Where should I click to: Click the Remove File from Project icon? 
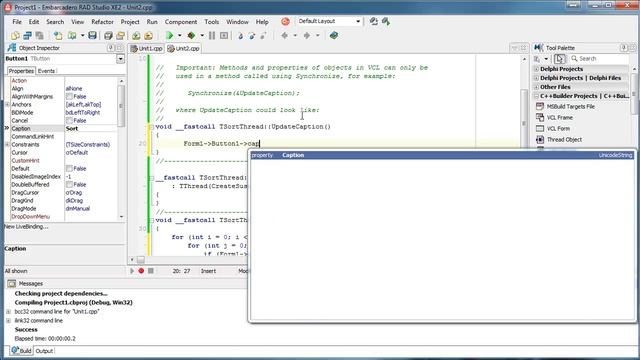point(148,36)
